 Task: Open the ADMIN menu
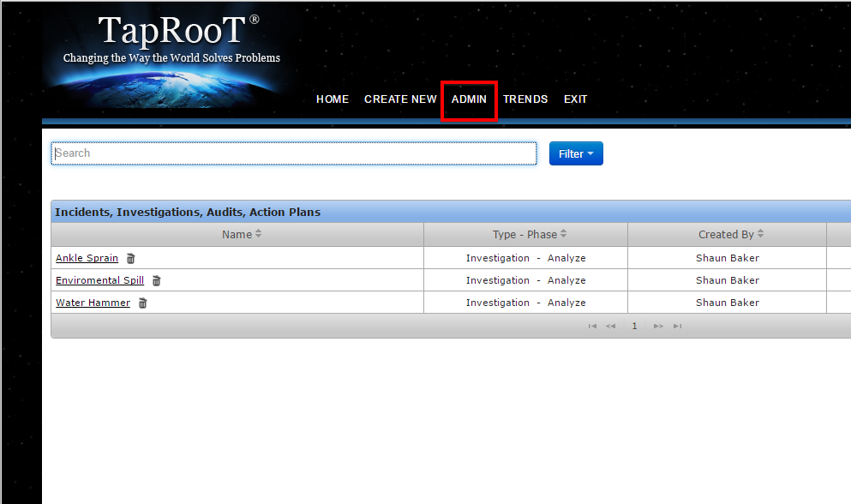coord(469,99)
